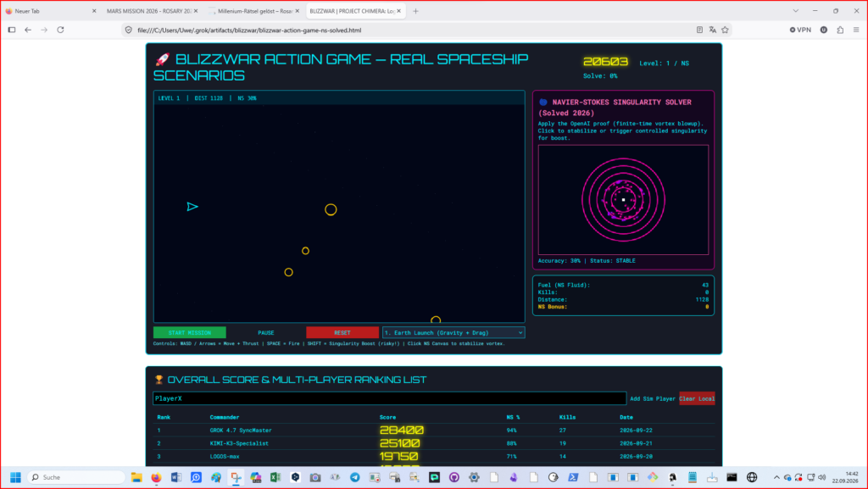Click the PAUSE button

click(265, 332)
